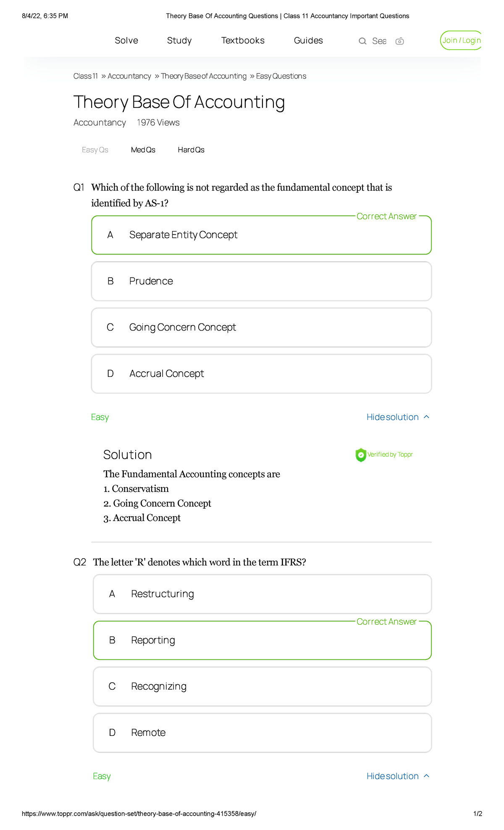The height and width of the screenshot is (830, 504).
Task: Open the Study menu
Action: coord(179,40)
